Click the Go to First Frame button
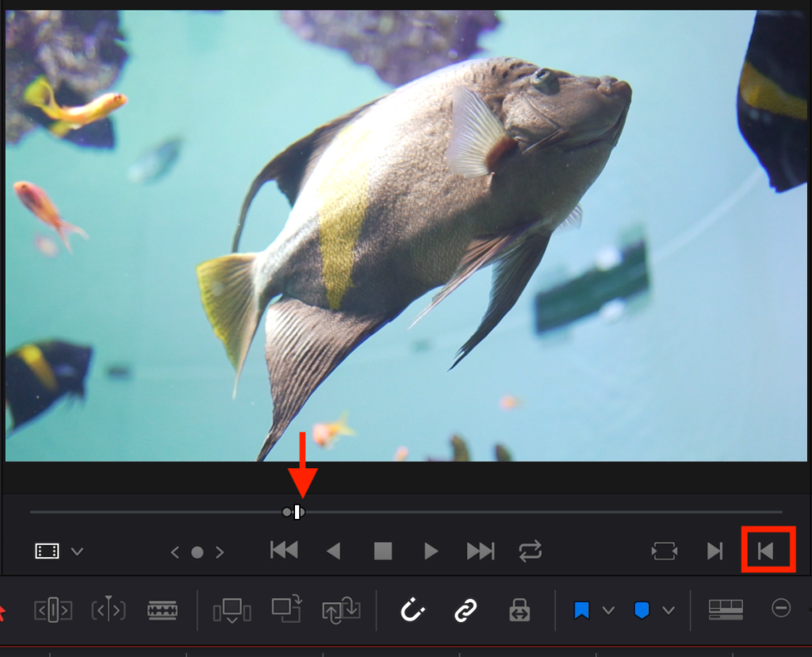The height and width of the screenshot is (657, 812). [284, 550]
